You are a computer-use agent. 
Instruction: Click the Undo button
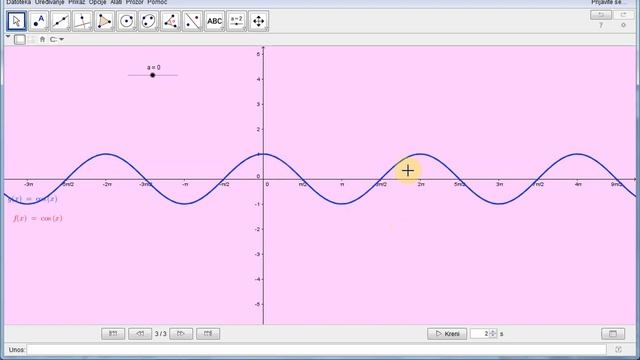tap(601, 15)
